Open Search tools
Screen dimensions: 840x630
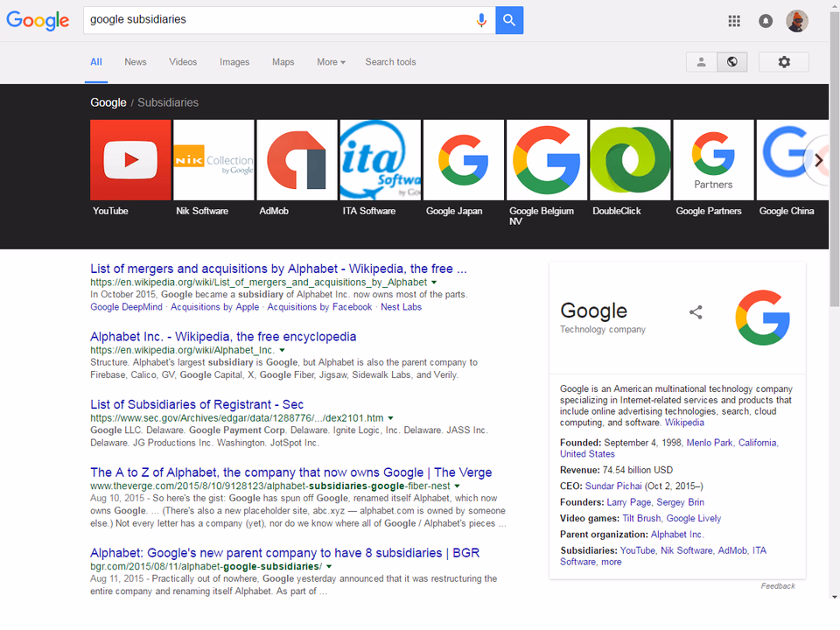point(390,62)
